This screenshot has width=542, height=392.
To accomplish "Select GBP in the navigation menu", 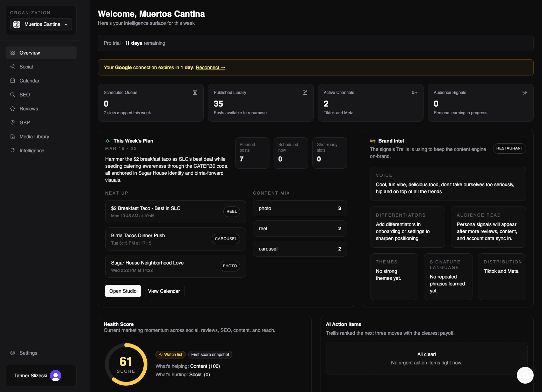I will click(13, 123).
